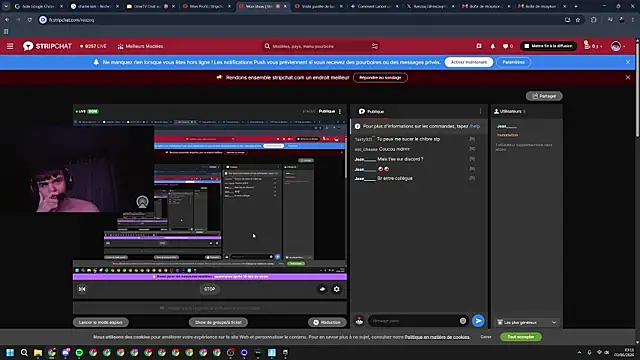Dismiss the blue push-notification banner
Viewport: 640px width, 360px height.
[628, 62]
